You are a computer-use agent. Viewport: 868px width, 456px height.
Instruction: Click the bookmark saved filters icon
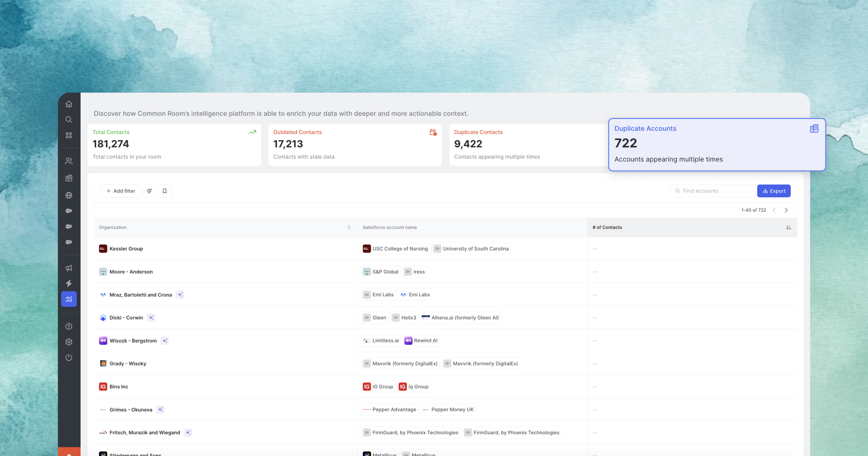[165, 191]
